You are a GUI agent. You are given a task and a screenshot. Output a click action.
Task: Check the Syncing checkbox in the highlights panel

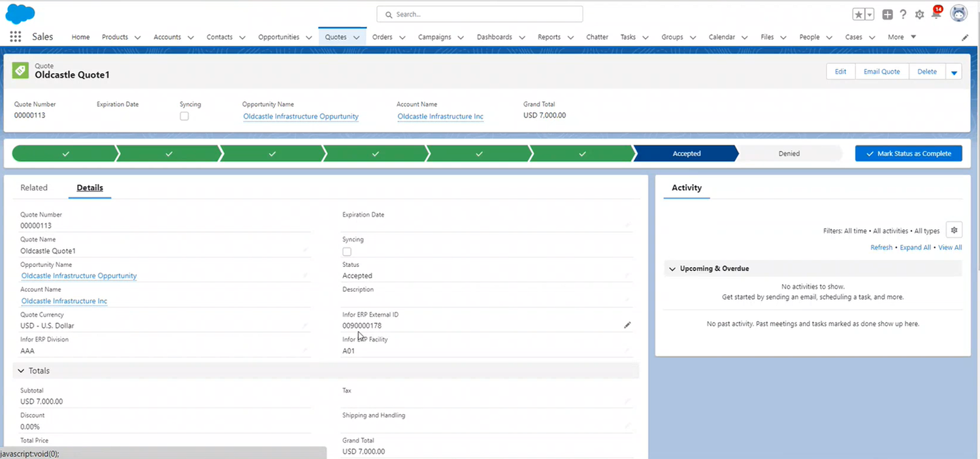point(184,116)
